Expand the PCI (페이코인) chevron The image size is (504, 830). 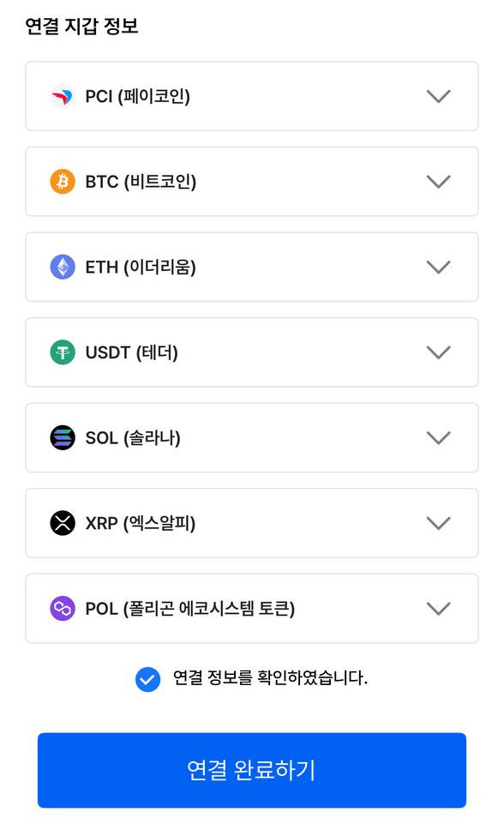(x=438, y=96)
